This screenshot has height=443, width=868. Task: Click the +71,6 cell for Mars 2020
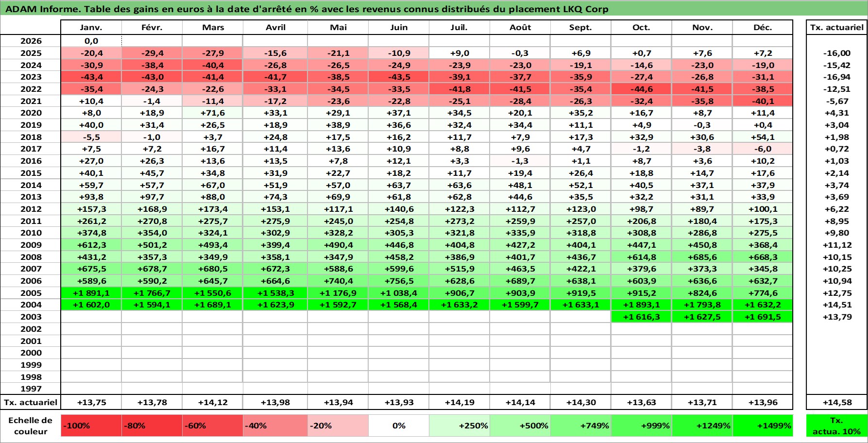[213, 113]
